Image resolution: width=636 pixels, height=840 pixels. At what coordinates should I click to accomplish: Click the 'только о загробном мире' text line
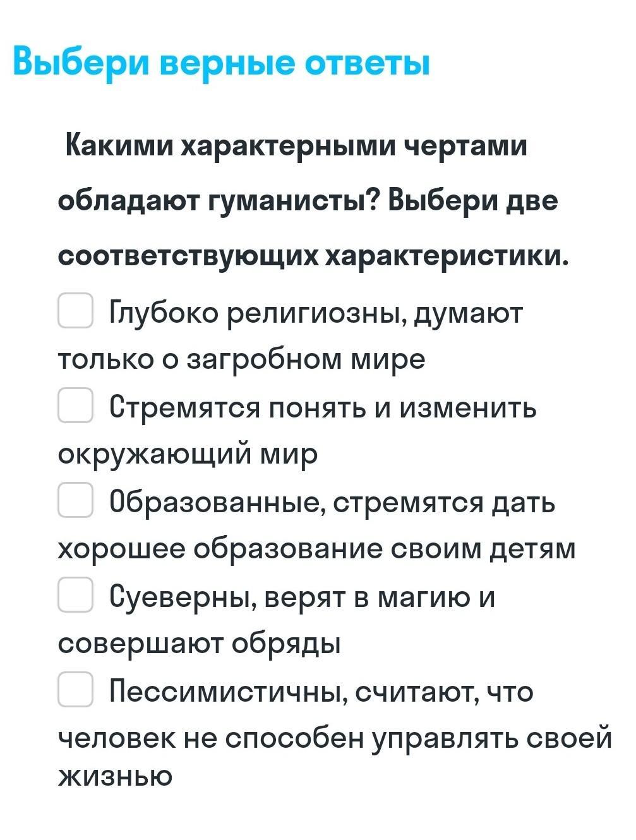(x=241, y=359)
